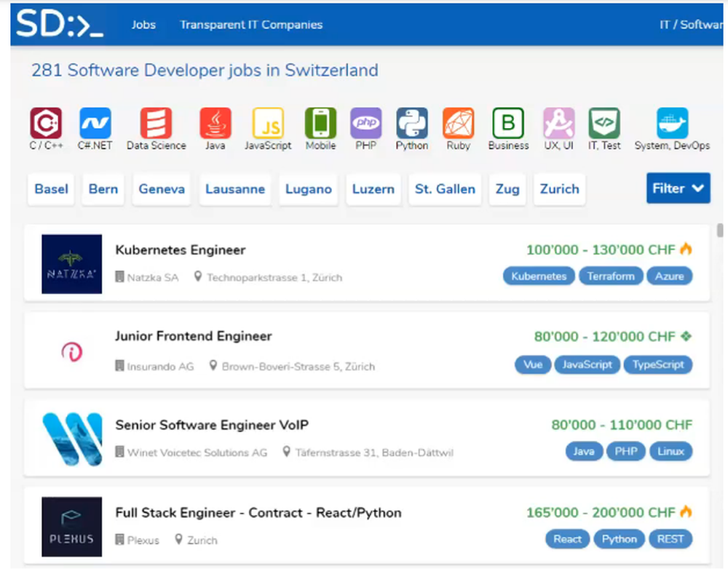Click the '100'000 - 130'000 CHF' salary

coord(601,250)
